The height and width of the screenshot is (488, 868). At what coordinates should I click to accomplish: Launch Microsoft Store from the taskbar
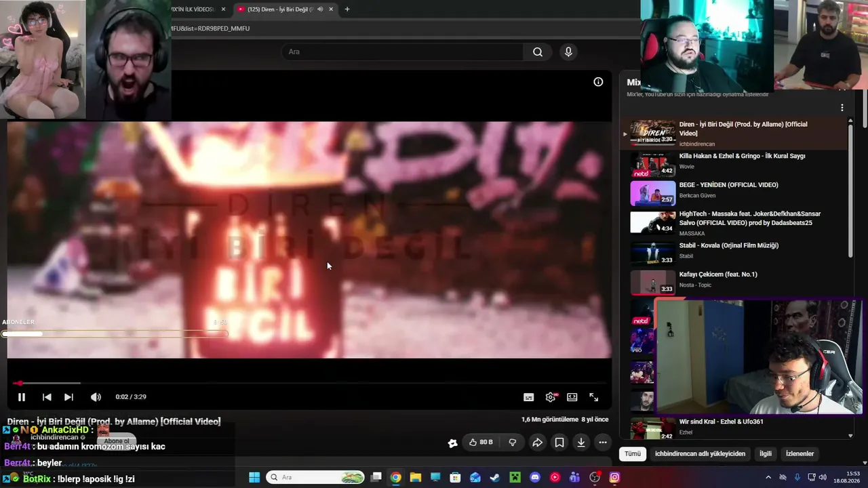coord(456,477)
